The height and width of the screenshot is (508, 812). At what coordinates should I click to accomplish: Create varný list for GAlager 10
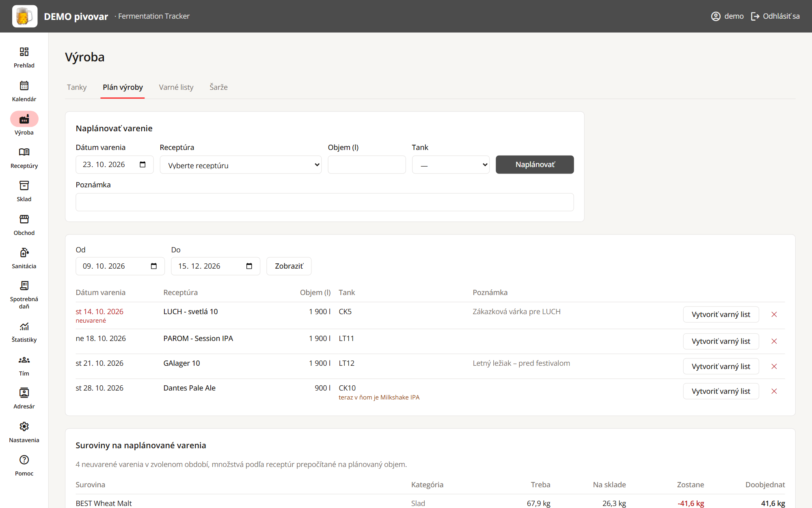[721, 367]
